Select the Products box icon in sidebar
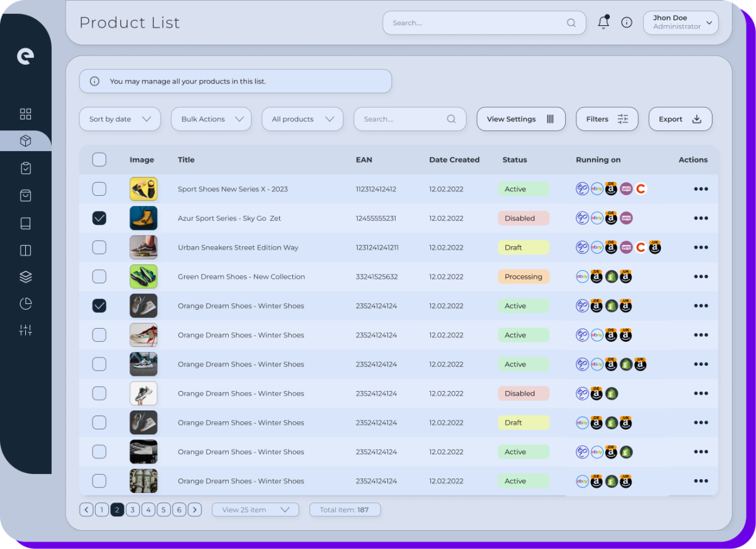Image resolution: width=756 pixels, height=549 pixels. point(25,140)
